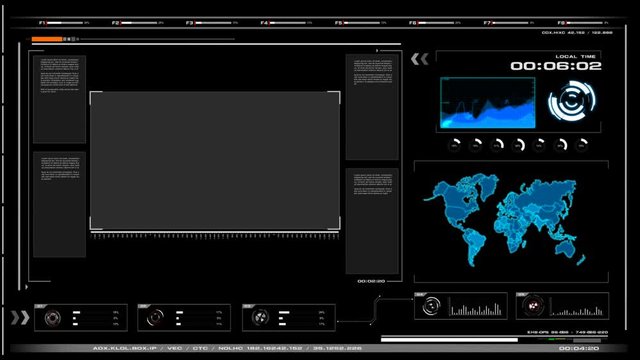Click the large gray center viewport
Screen dimensions: 640x360
pos(215,160)
